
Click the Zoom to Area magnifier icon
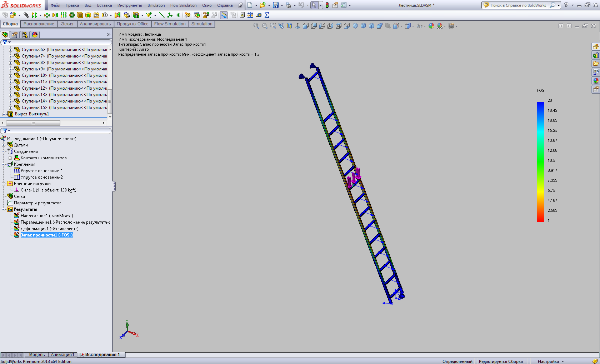pos(264,26)
